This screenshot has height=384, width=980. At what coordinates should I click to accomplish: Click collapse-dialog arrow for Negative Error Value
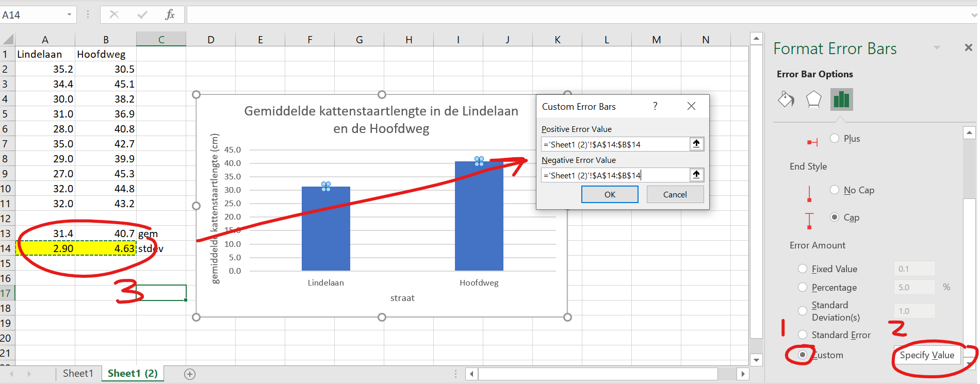click(696, 175)
